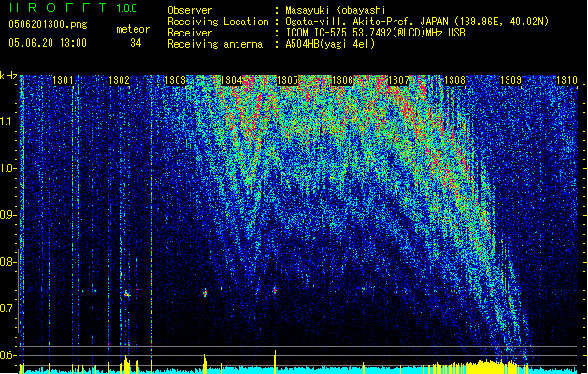
Task: Click the version number 1.0.0
Action: click(x=126, y=8)
